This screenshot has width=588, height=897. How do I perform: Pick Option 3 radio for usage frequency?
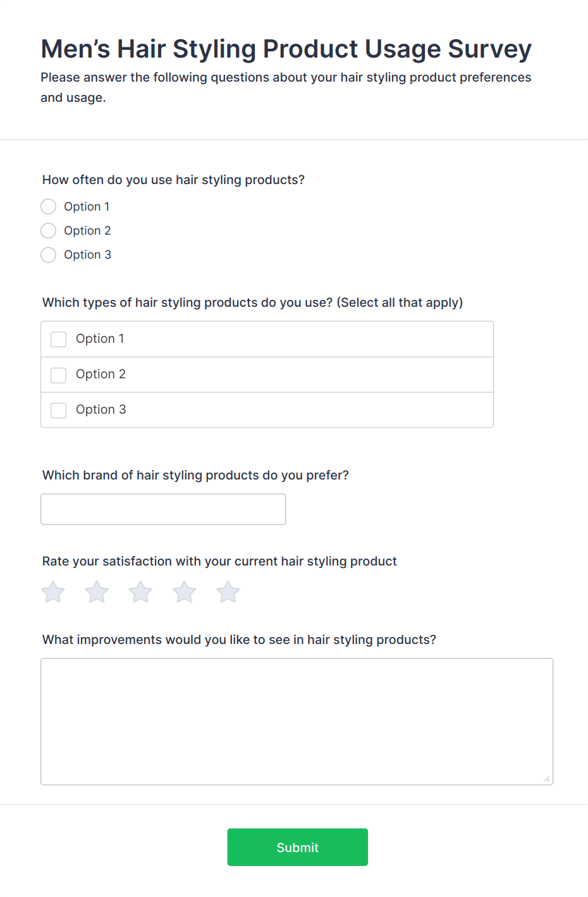pos(49,255)
